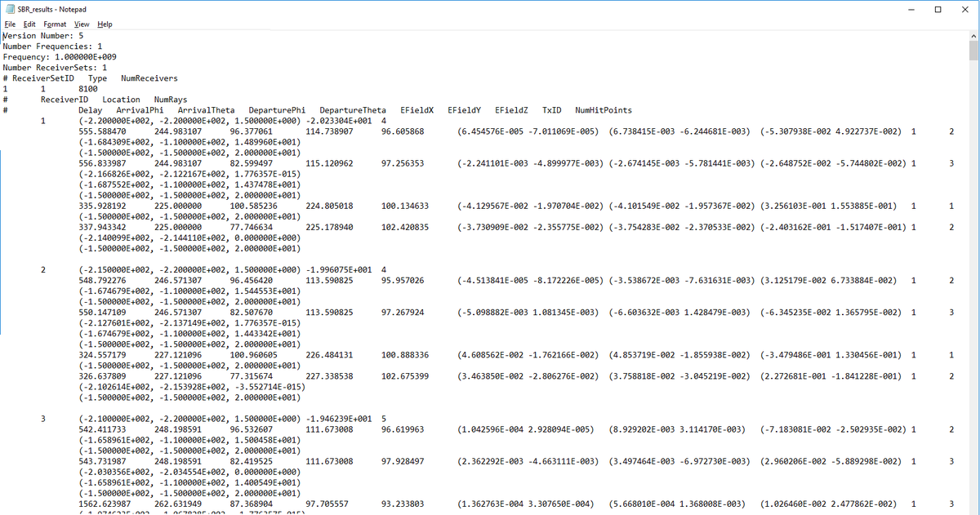The width and height of the screenshot is (980, 515).
Task: Place cursor on the 'Version Number: 5' line
Action: (x=41, y=35)
